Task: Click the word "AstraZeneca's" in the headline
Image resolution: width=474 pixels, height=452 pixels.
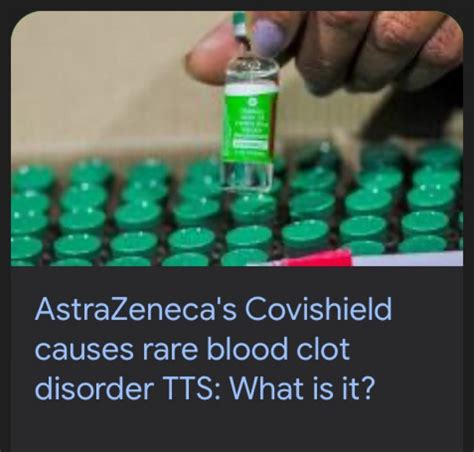Action: (136, 309)
